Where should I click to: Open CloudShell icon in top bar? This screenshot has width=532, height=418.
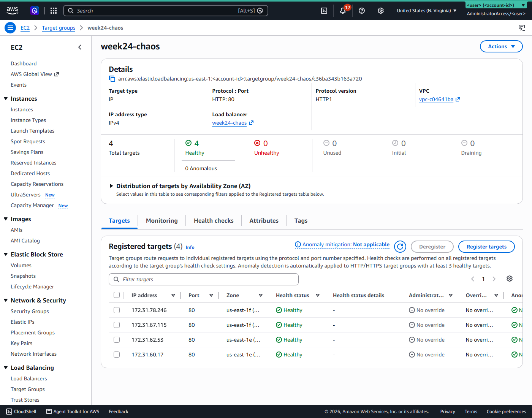click(x=324, y=11)
